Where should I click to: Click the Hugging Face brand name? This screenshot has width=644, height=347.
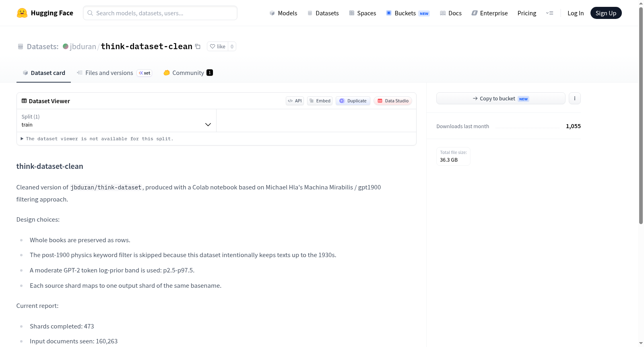click(52, 13)
